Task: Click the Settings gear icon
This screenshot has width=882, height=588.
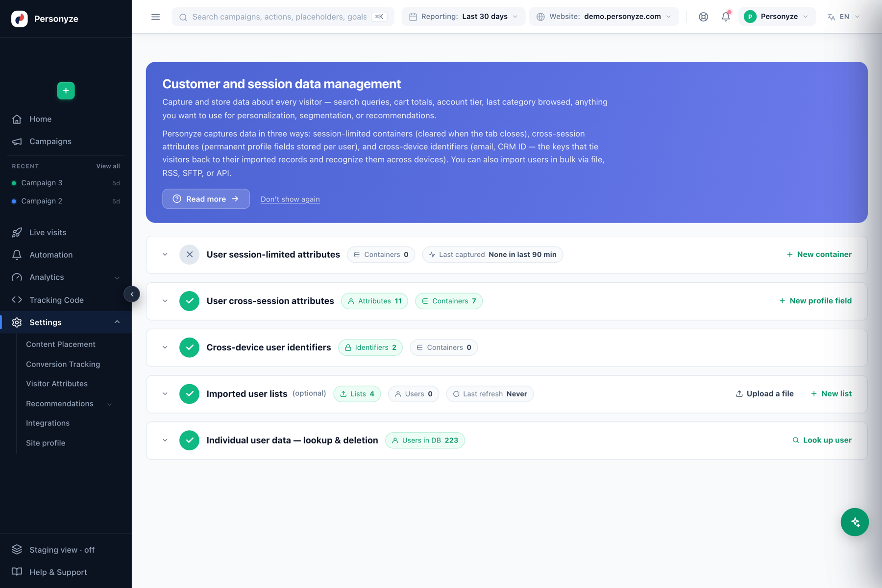Action: 17,322
